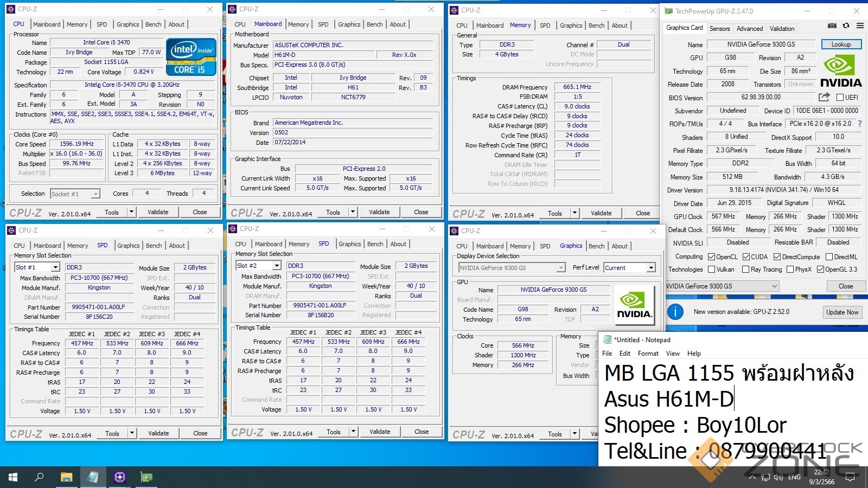The width and height of the screenshot is (868, 488).
Task: Click the Update Now button
Action: tap(842, 312)
